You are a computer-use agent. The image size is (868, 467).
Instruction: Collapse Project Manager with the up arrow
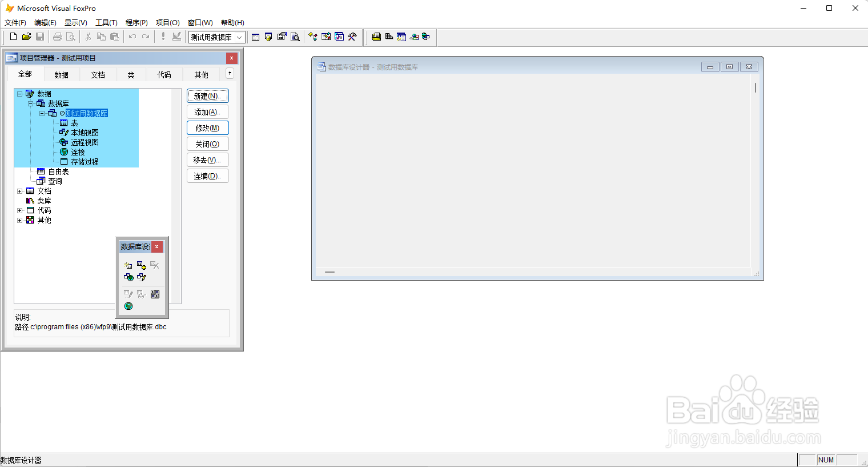click(230, 73)
